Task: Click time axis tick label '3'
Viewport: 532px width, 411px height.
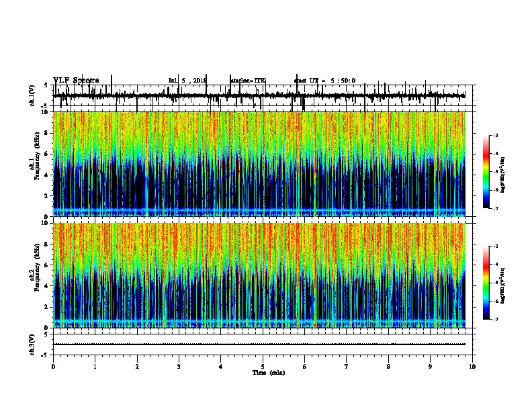Action: click(179, 367)
